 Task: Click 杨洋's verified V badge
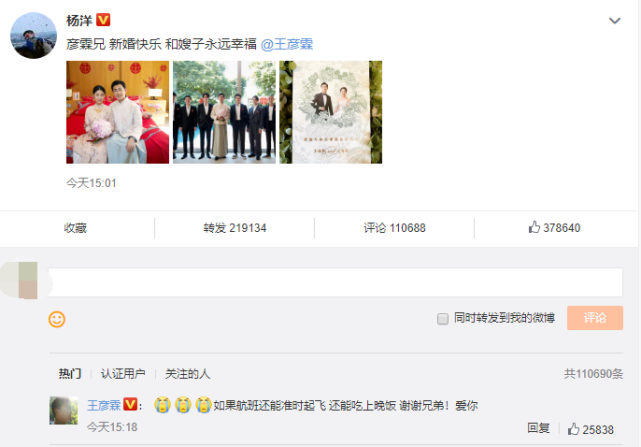103,20
